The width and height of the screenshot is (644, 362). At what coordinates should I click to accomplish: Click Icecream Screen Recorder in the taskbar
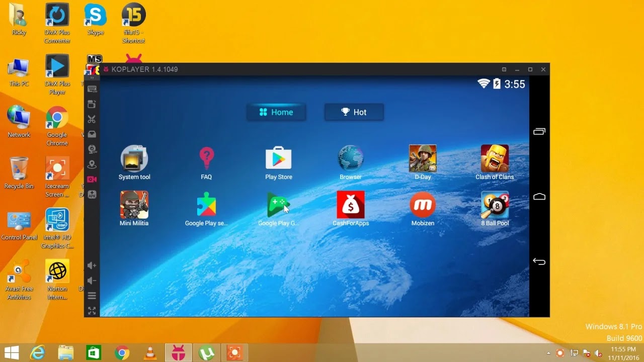coord(234,353)
